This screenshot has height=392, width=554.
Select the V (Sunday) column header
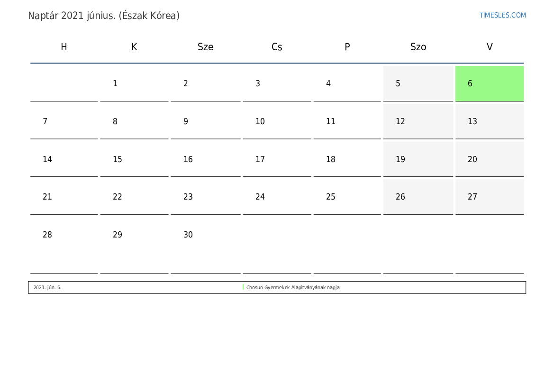click(490, 46)
